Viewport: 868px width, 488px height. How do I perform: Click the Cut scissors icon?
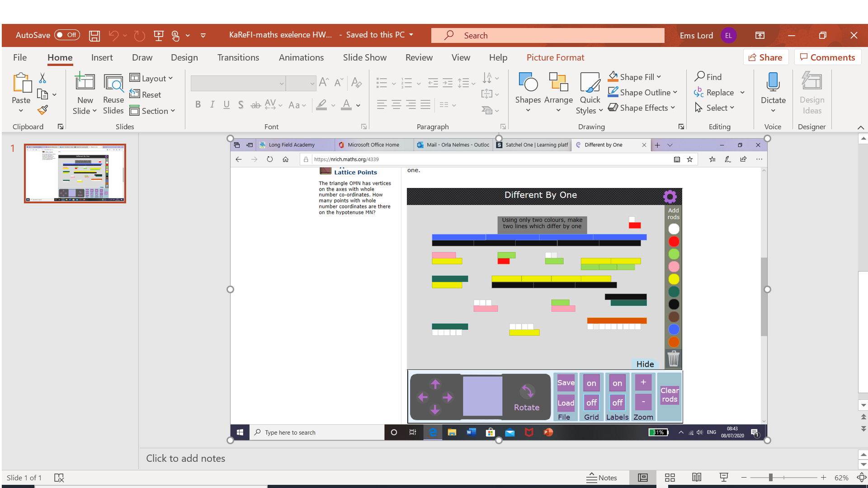click(x=42, y=78)
